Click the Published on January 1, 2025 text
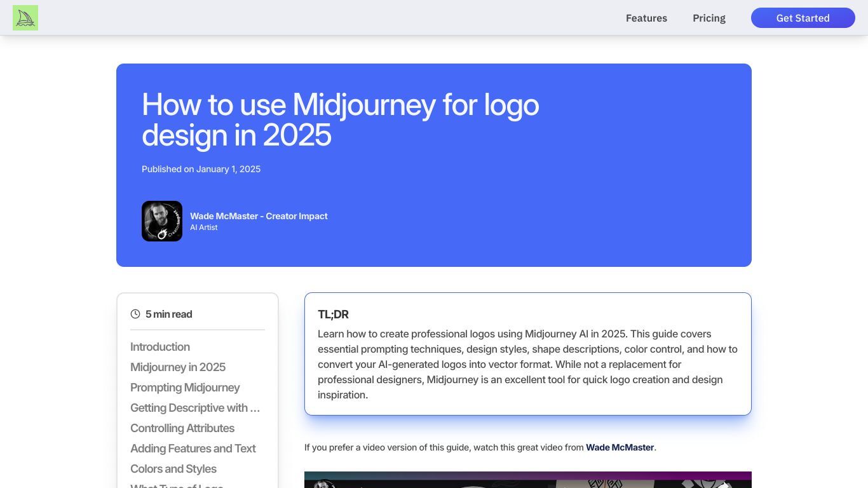868x488 pixels. point(201,169)
